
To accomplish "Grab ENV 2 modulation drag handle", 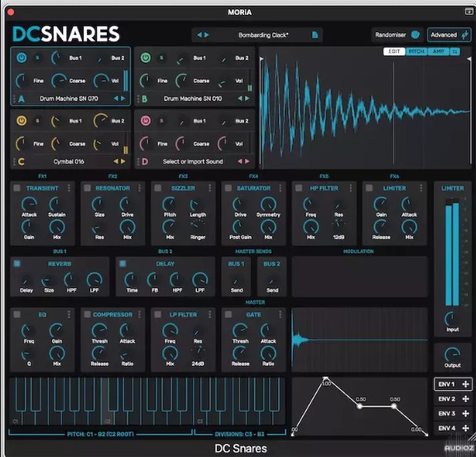I will (x=465, y=399).
